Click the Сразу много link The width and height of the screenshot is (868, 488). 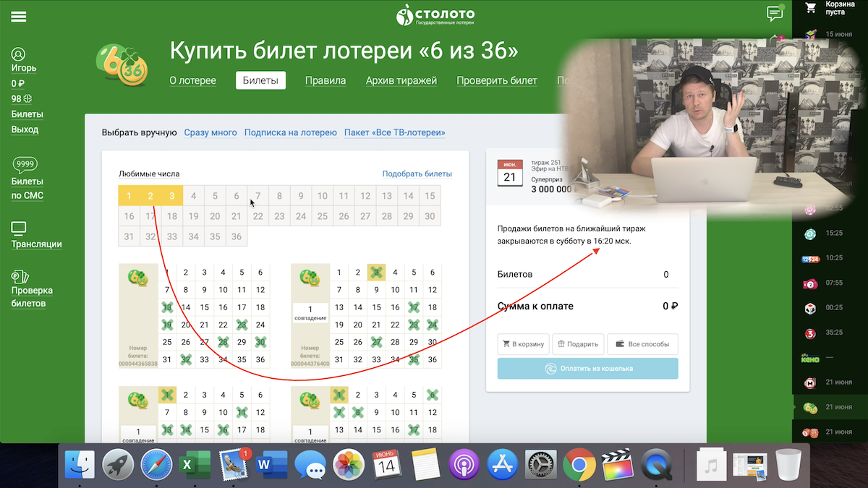pos(210,132)
